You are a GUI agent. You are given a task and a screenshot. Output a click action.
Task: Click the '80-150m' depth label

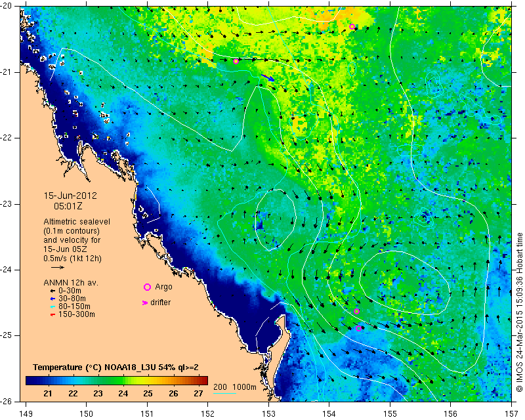point(74,306)
